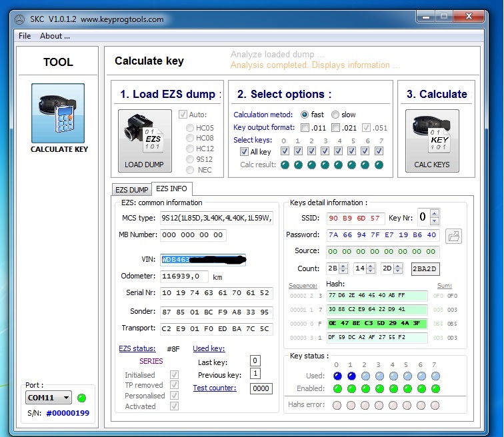Click the EZS status link

(x=137, y=348)
